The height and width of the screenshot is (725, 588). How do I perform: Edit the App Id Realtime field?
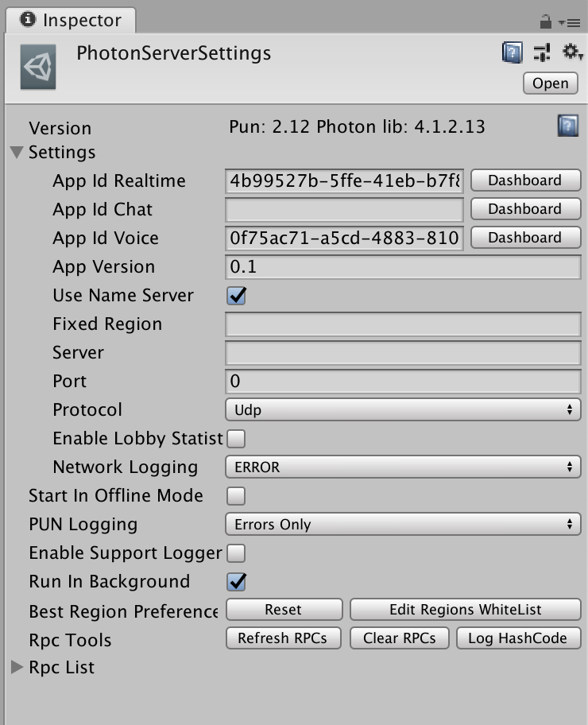[344, 181]
